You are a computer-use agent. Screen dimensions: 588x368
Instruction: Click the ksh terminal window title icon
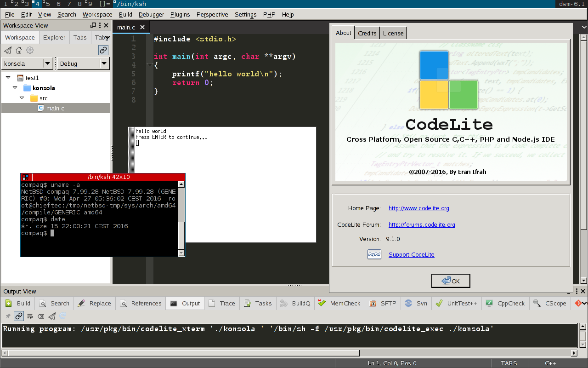tap(26, 177)
